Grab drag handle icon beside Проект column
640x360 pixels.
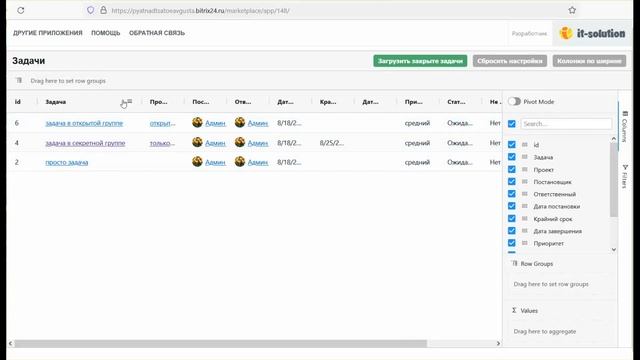[x=524, y=169]
